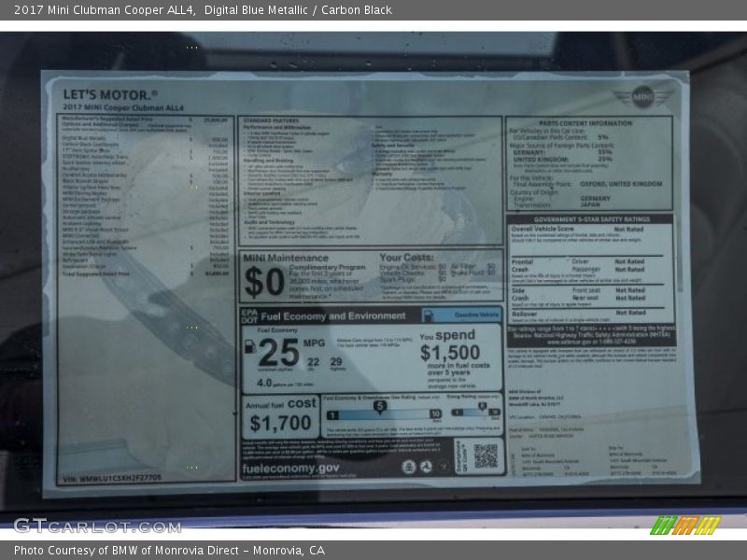Click the EPA DOT badge on fuel label
Image resolution: width=747 pixels, height=560 pixels.
tap(248, 315)
